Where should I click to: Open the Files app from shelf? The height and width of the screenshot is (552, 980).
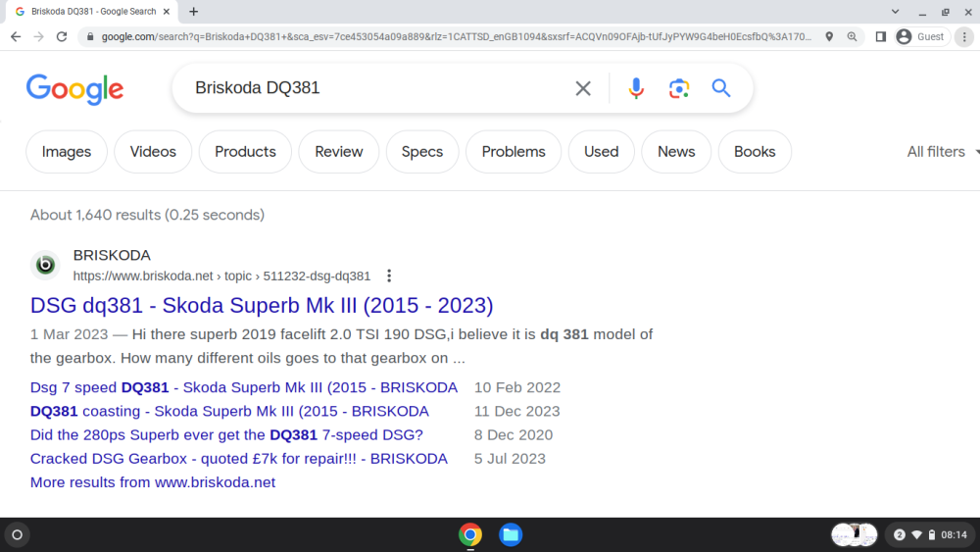coord(511,534)
